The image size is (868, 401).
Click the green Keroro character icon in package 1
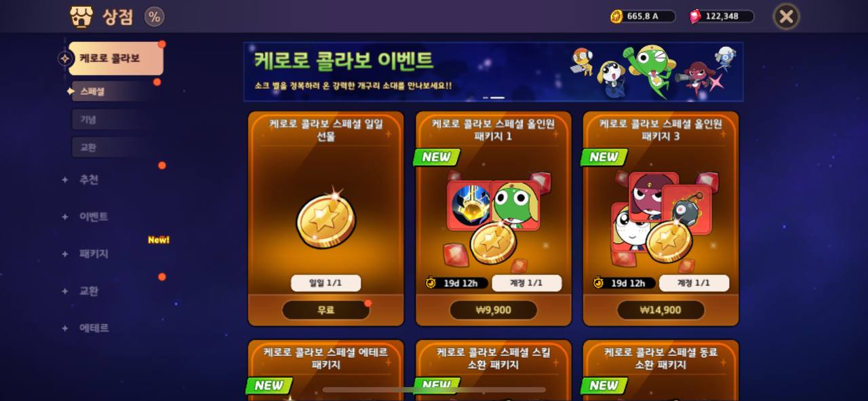click(515, 206)
